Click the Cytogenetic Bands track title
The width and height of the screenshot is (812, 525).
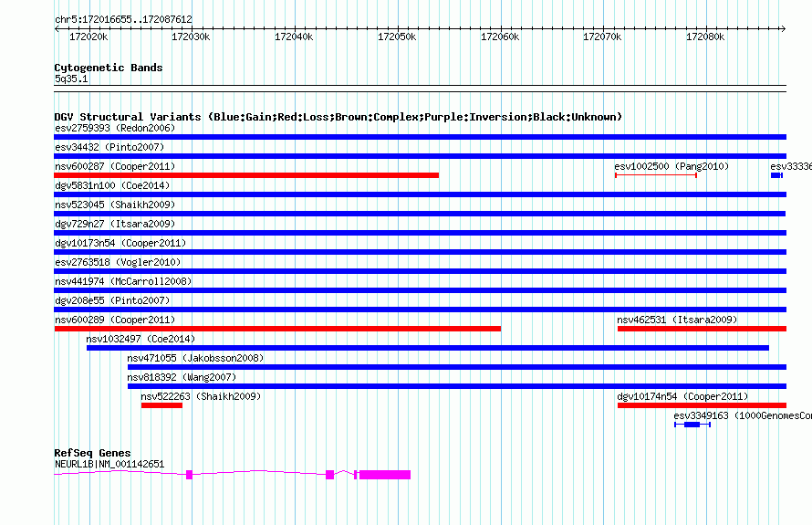tap(109, 68)
